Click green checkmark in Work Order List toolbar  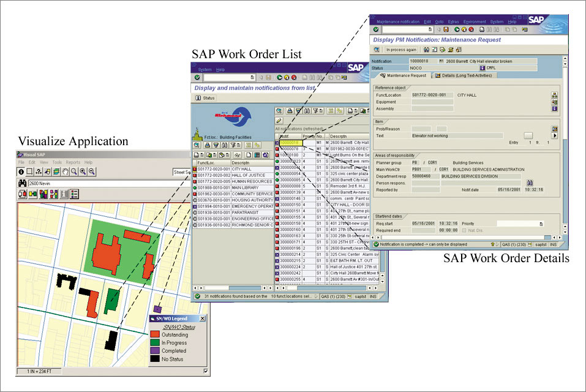tap(197, 77)
